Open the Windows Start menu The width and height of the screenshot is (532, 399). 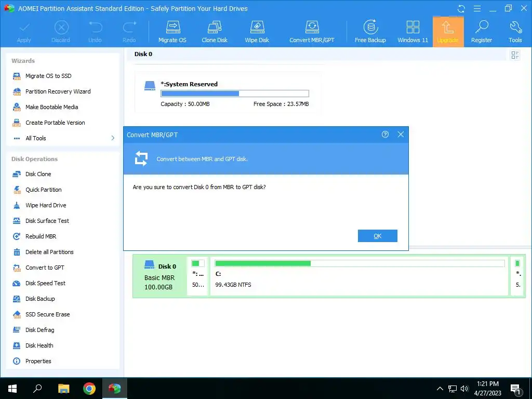12,389
